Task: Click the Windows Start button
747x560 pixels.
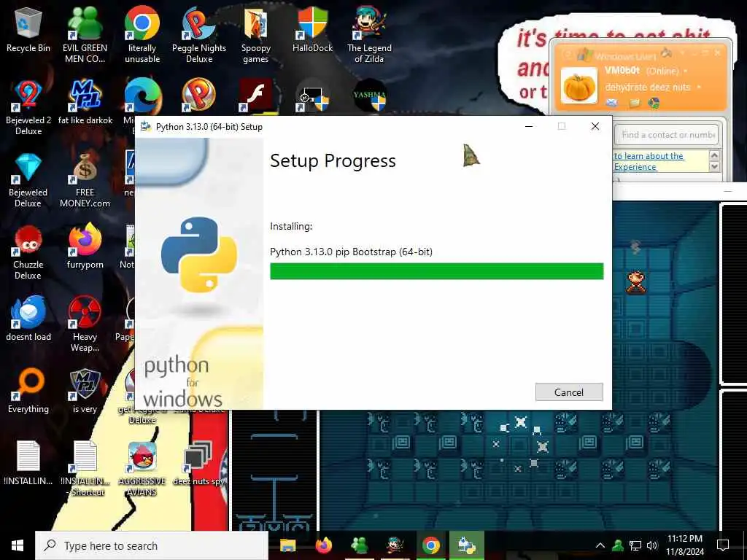Action: click(18, 545)
